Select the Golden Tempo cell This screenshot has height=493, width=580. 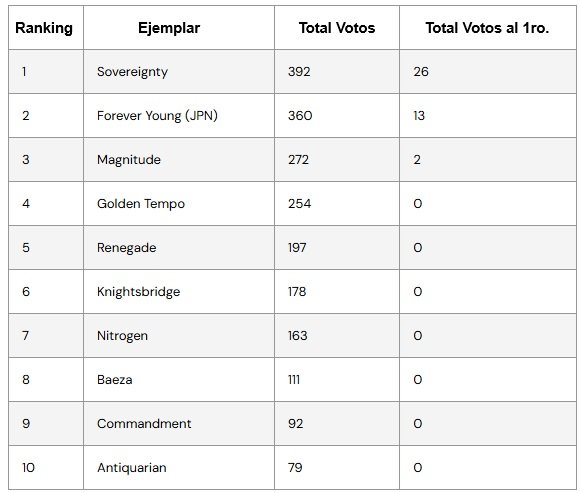tap(141, 204)
